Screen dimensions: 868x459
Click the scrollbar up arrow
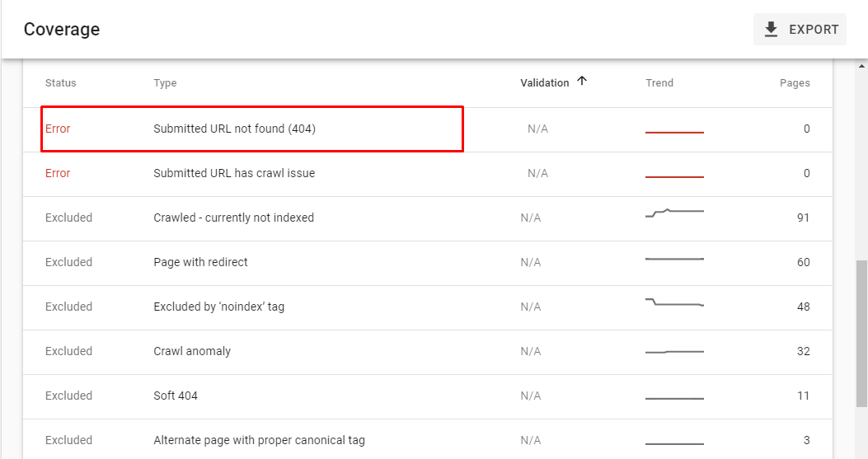click(x=861, y=66)
